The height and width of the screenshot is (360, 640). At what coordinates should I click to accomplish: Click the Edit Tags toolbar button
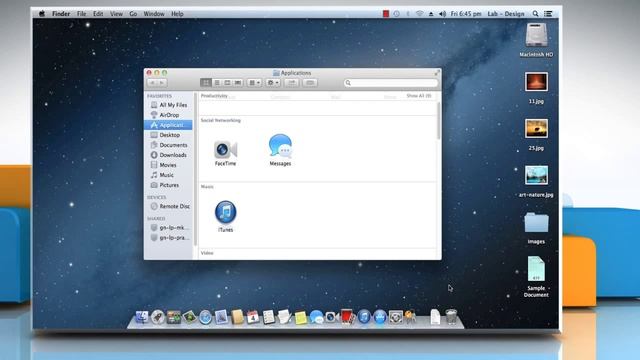[310, 83]
